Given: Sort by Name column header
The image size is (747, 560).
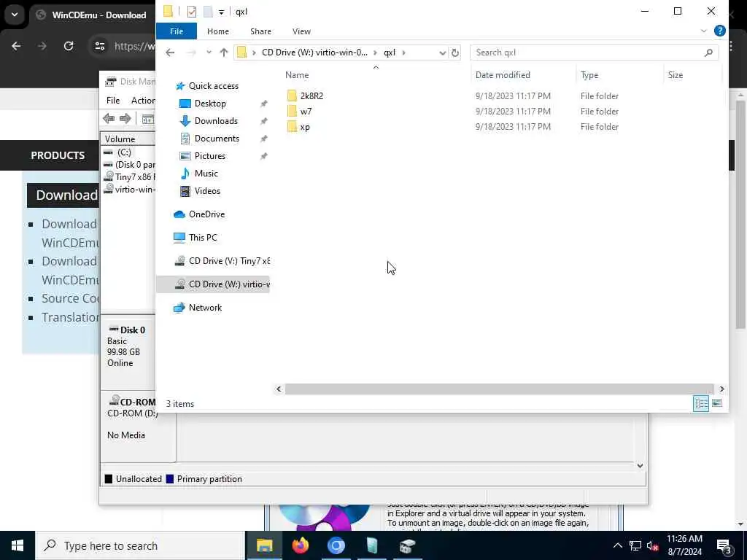Looking at the screenshot, I should click(x=297, y=75).
